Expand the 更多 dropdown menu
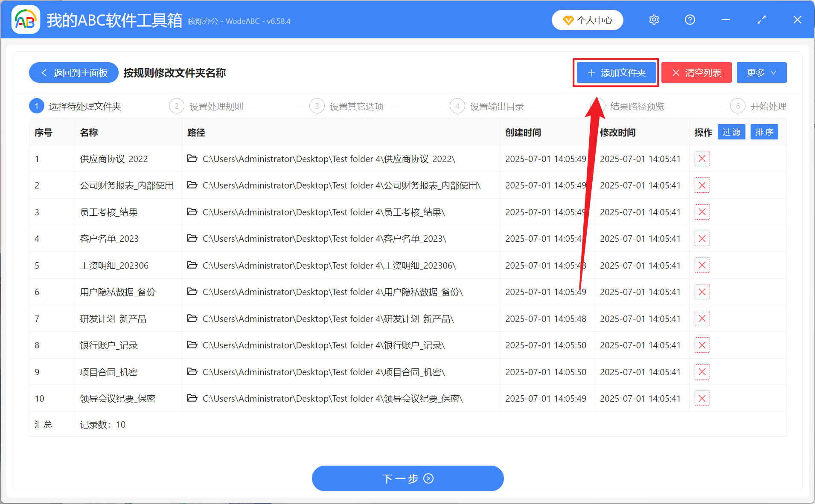 tap(761, 72)
